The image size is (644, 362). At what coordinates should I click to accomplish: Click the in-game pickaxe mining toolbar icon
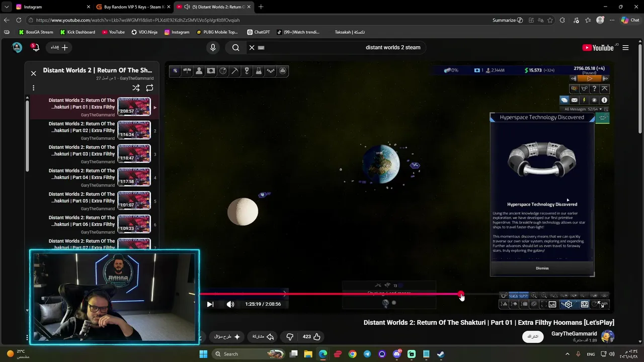235,71
